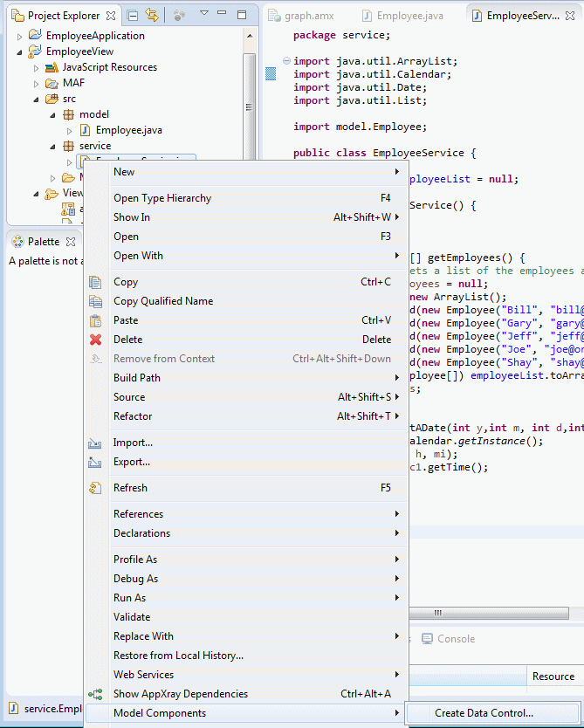Expand the MAF node

pyautogui.click(x=36, y=84)
